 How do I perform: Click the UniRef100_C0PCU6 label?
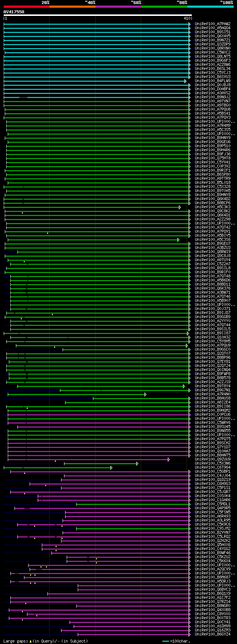point(213,415)
